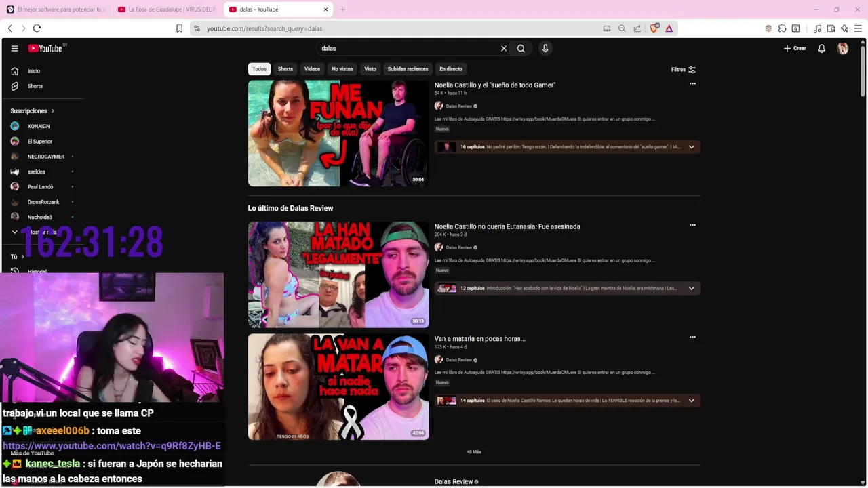This screenshot has width=868, height=488.
Task: Click the LA VAN A MATAR thumbnail
Action: point(338,387)
